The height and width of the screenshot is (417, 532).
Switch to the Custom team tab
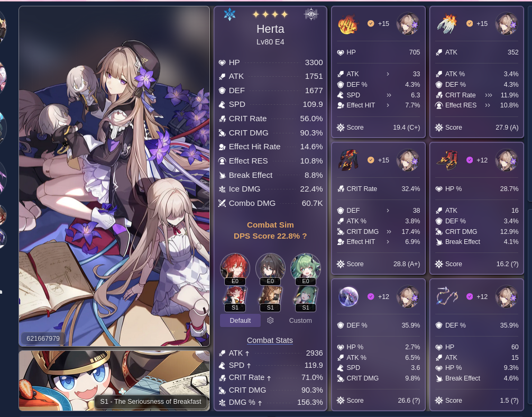[300, 321]
